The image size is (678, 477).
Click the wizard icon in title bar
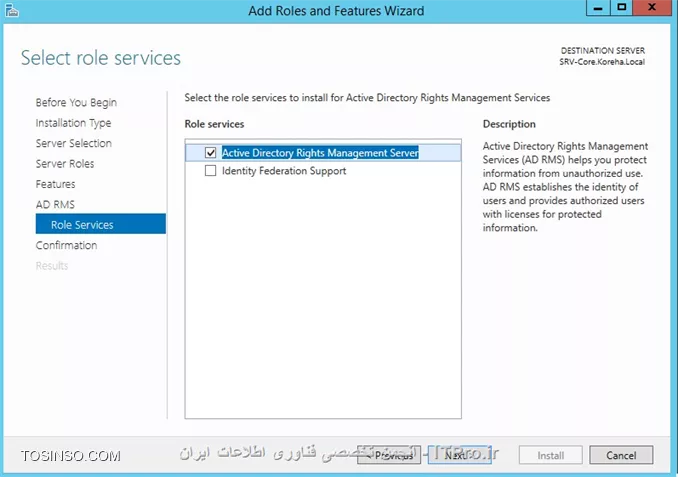coord(12,10)
